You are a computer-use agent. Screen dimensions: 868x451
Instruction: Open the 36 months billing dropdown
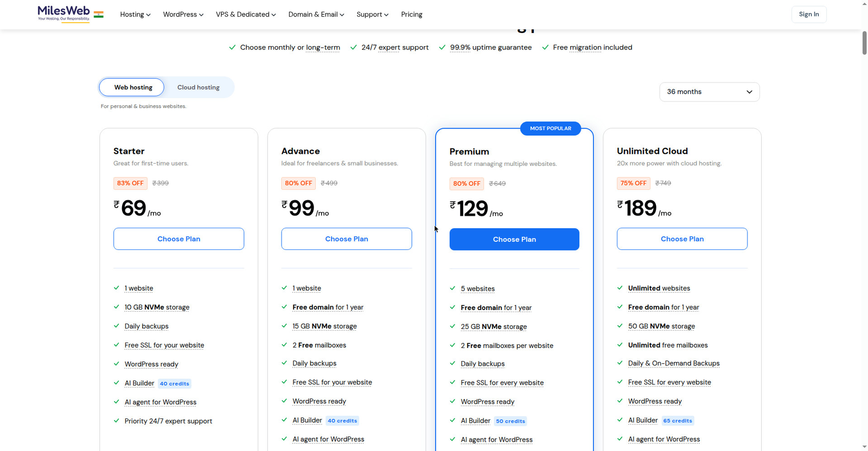(710, 92)
